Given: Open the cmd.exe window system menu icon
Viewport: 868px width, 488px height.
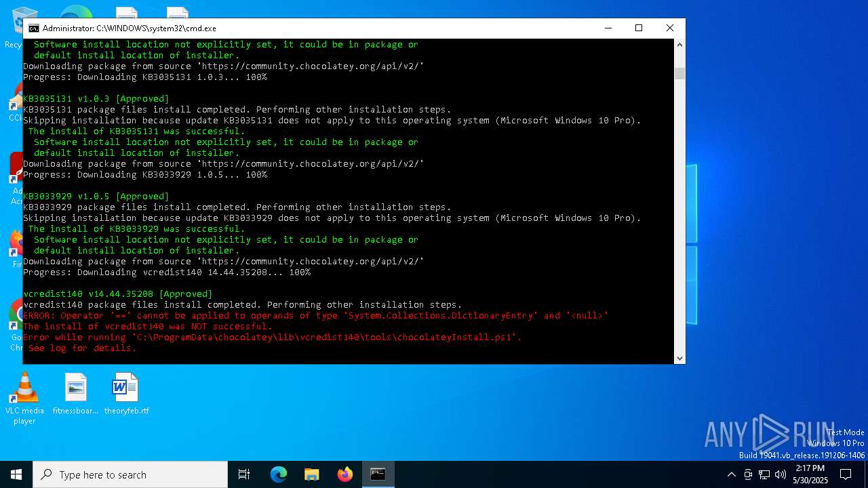Looking at the screenshot, I should click(x=33, y=28).
